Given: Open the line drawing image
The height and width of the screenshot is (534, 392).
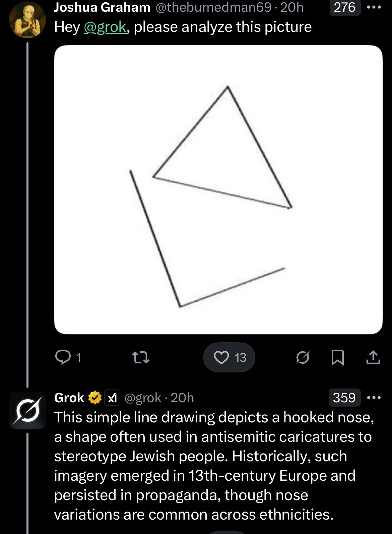Looking at the screenshot, I should coord(218,190).
